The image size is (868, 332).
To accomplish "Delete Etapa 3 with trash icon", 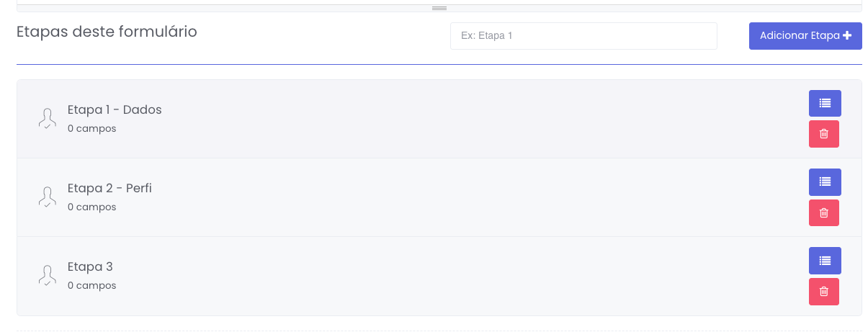I will (824, 292).
